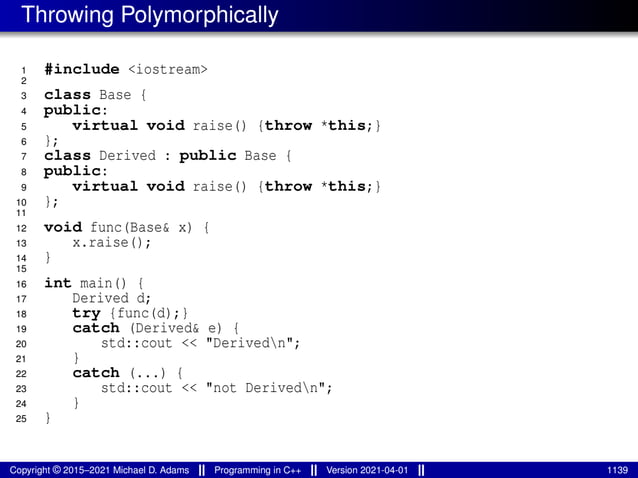
Task: Click the 'x.raise();' code line
Action: 111,242
